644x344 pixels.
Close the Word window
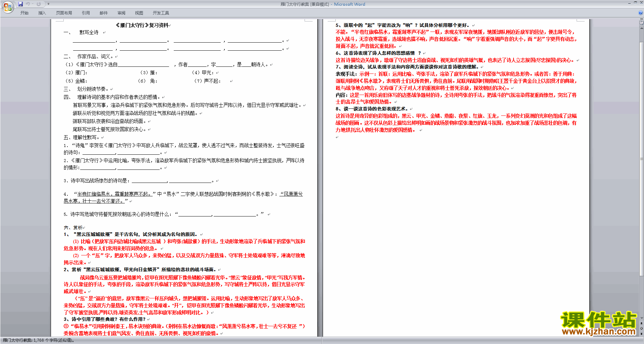coord(641,3)
